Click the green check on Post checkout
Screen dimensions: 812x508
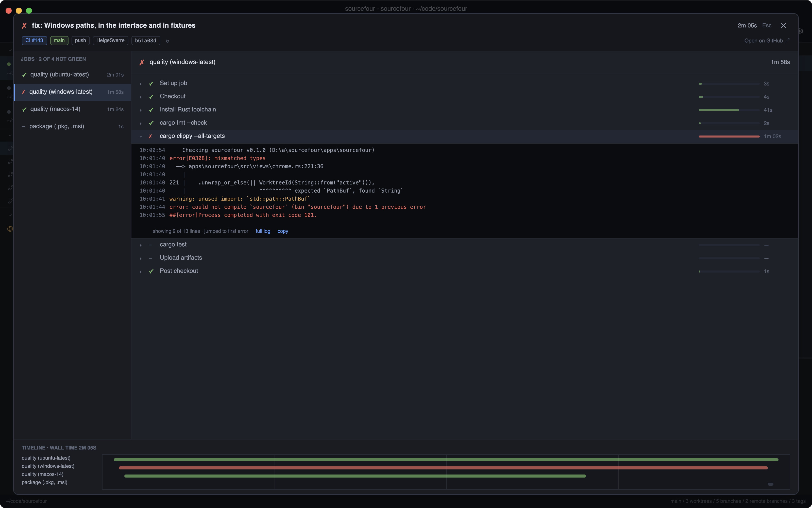[x=151, y=271]
